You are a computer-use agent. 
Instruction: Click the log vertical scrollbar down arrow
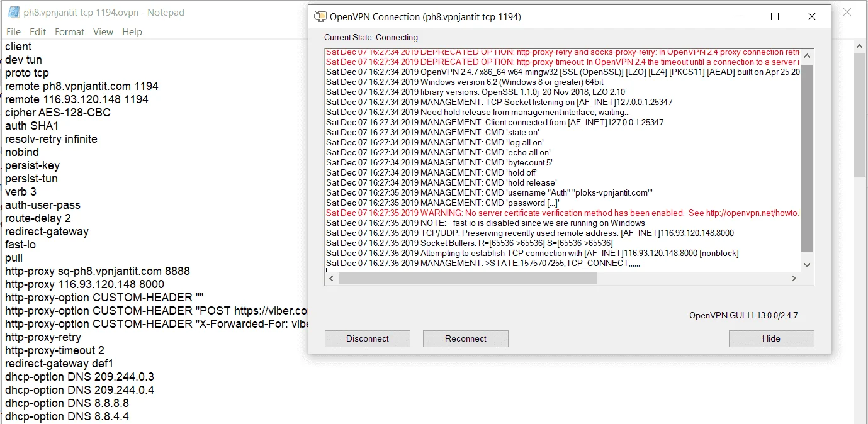click(x=808, y=265)
